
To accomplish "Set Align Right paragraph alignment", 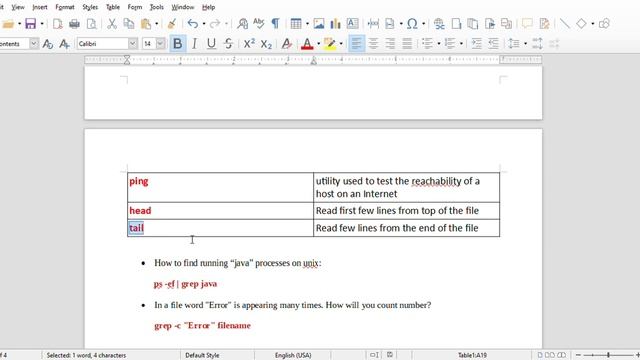I will [x=390, y=44].
